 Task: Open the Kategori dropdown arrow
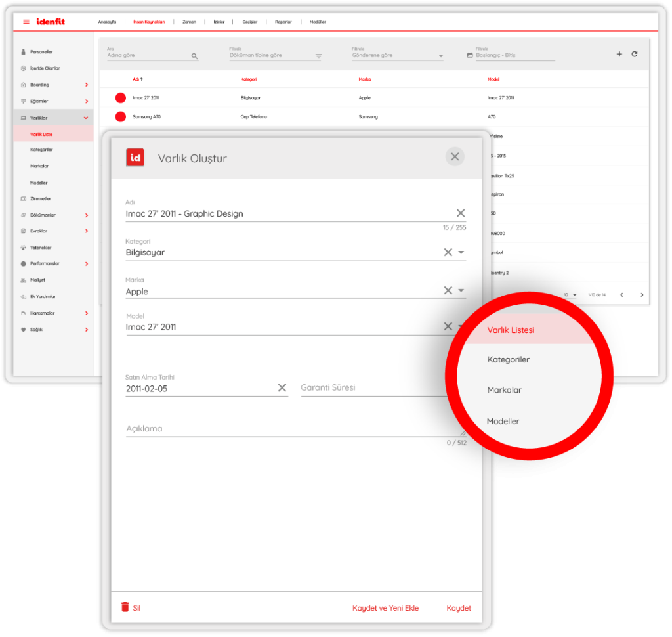click(x=461, y=252)
